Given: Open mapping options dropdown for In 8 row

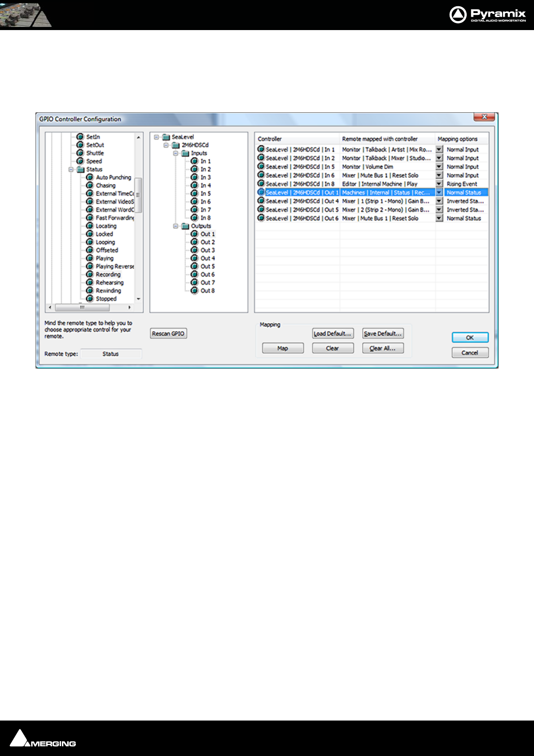Looking at the screenshot, I should pos(439,184).
